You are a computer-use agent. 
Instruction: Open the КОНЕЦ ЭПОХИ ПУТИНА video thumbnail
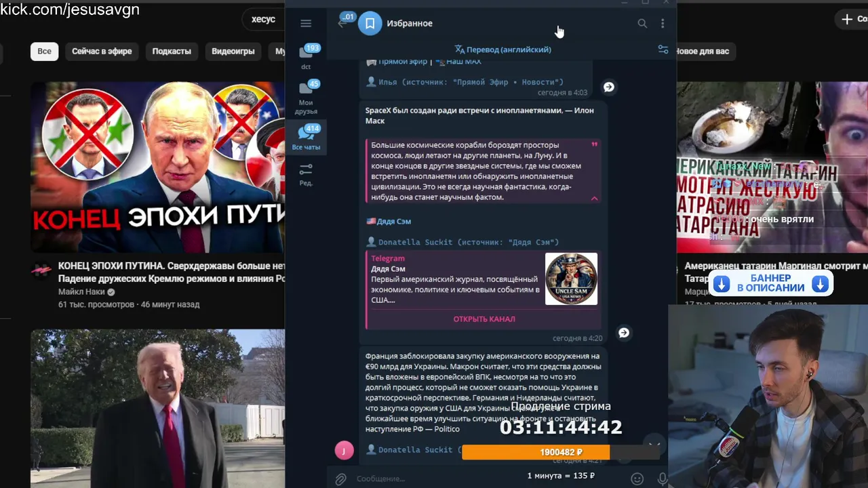pyautogui.click(x=157, y=167)
